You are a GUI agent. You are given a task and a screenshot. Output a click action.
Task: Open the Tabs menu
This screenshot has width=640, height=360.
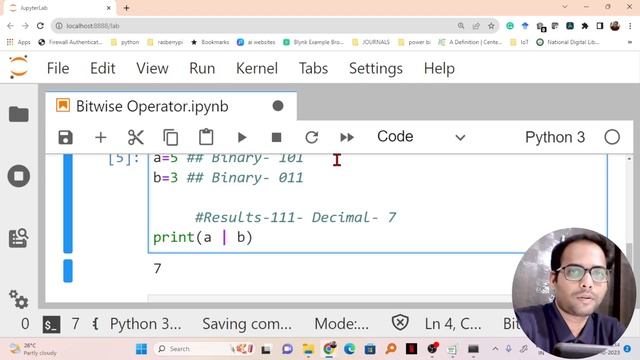pyautogui.click(x=313, y=68)
